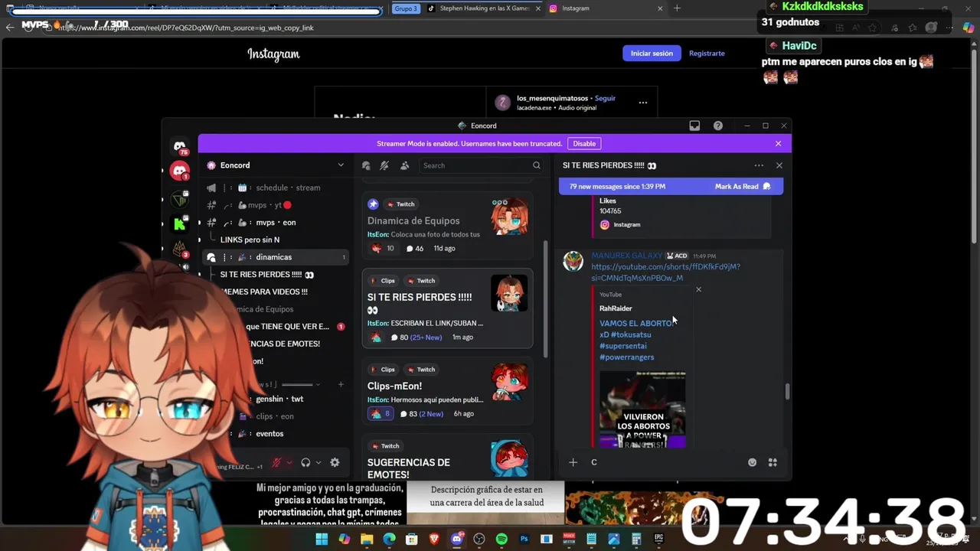Open Dinamica de Equipos forum post
The width and height of the screenshot is (980, 551).
tap(448, 226)
